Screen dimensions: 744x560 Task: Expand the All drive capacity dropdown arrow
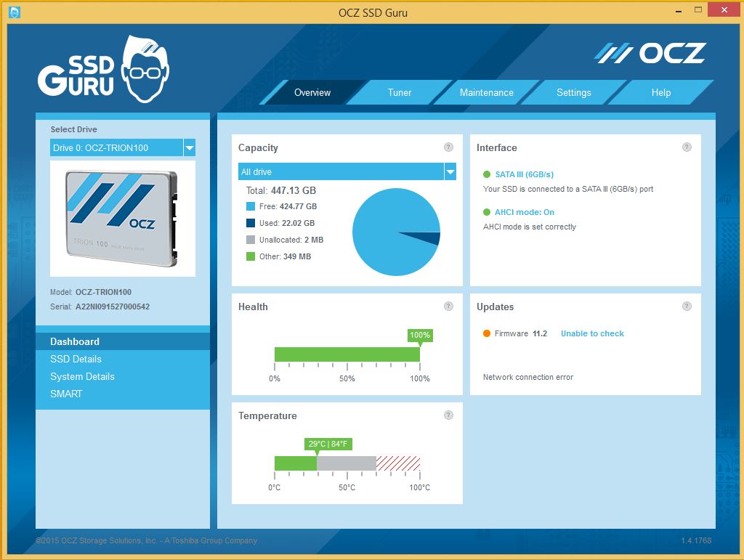(x=450, y=171)
